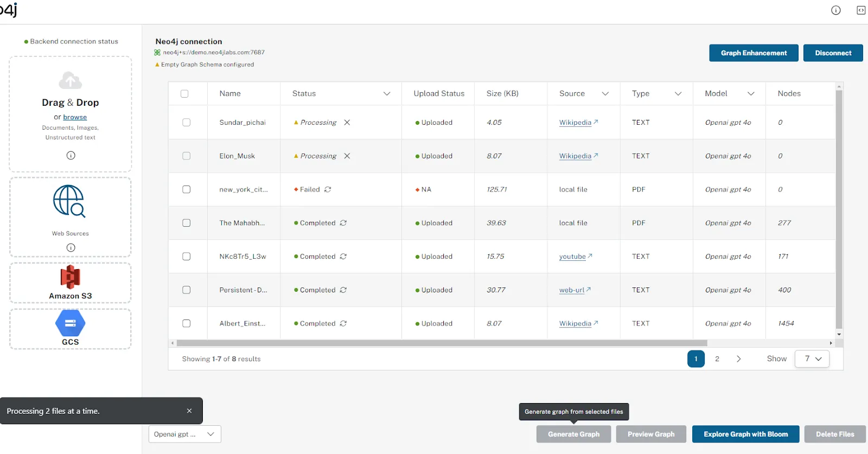Cancel processing of Sundar_pichai file
Image resolution: width=868 pixels, height=454 pixels.
[x=347, y=123]
